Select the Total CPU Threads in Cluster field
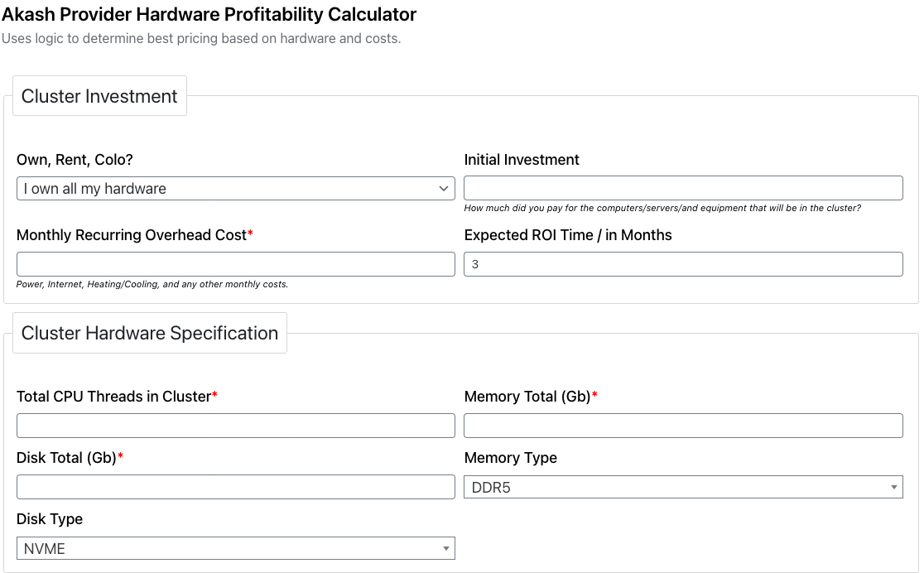The height and width of the screenshot is (573, 924). pyautogui.click(x=236, y=426)
